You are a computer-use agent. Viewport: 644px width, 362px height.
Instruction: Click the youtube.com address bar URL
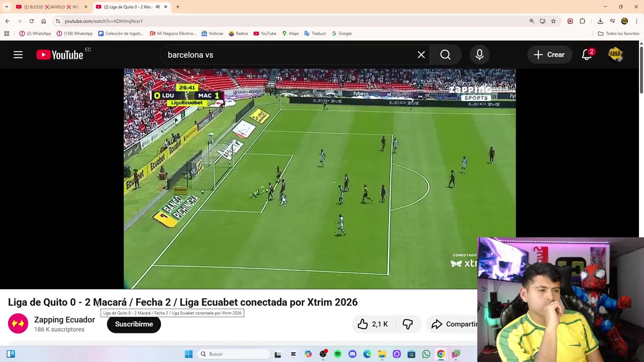[x=104, y=21]
